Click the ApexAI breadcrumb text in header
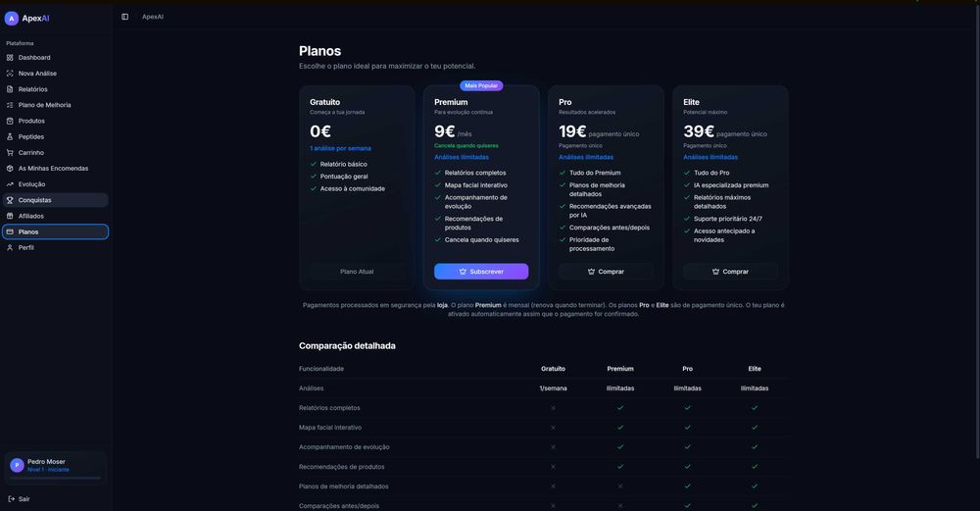Image resolution: width=980 pixels, height=511 pixels. 153,17
